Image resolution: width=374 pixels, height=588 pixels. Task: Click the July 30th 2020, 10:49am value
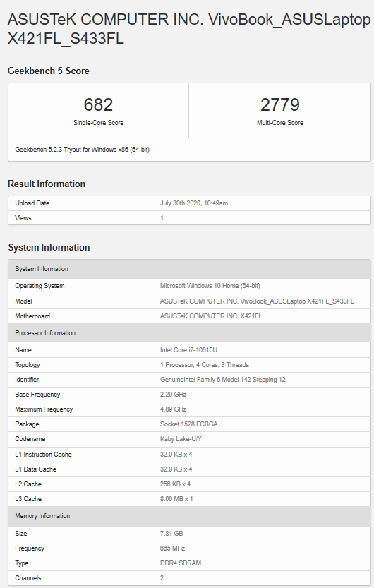tap(194, 203)
